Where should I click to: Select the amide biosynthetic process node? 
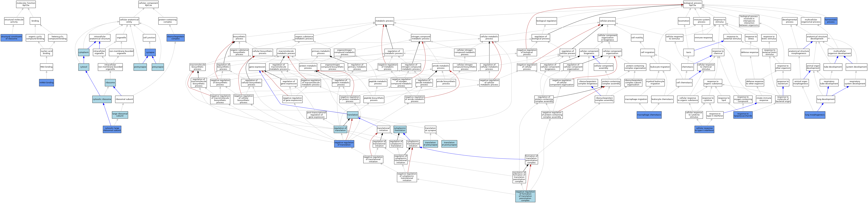(x=446, y=83)
